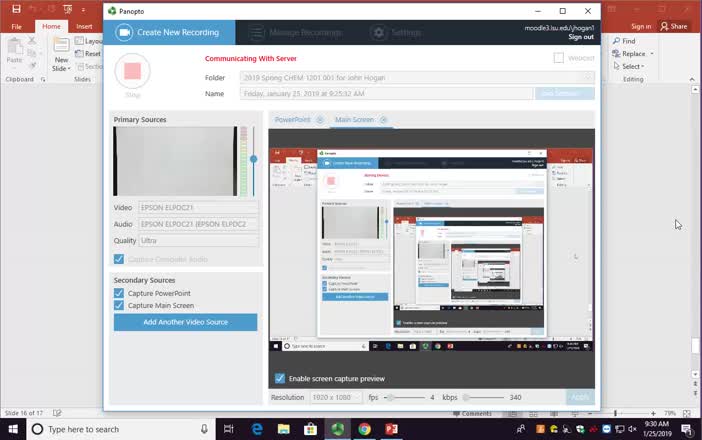Screen dimensions: 702x440
Task: Click PowerPoint Share button
Action: click(x=674, y=26)
